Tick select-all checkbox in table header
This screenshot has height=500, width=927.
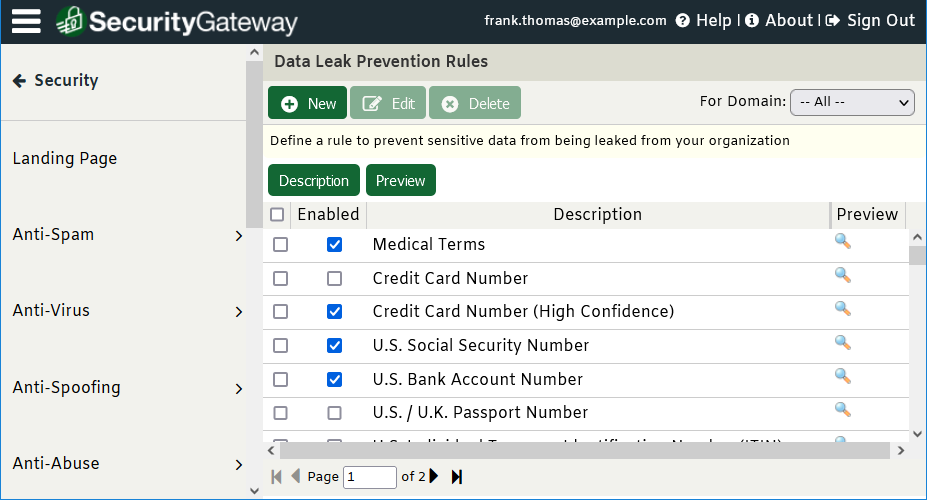277,214
